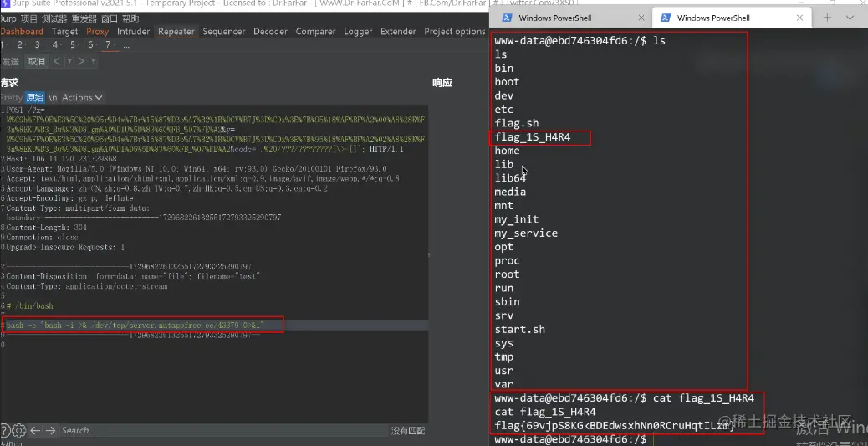Switch to the Sequencer tab
868x446 pixels.
223,32
